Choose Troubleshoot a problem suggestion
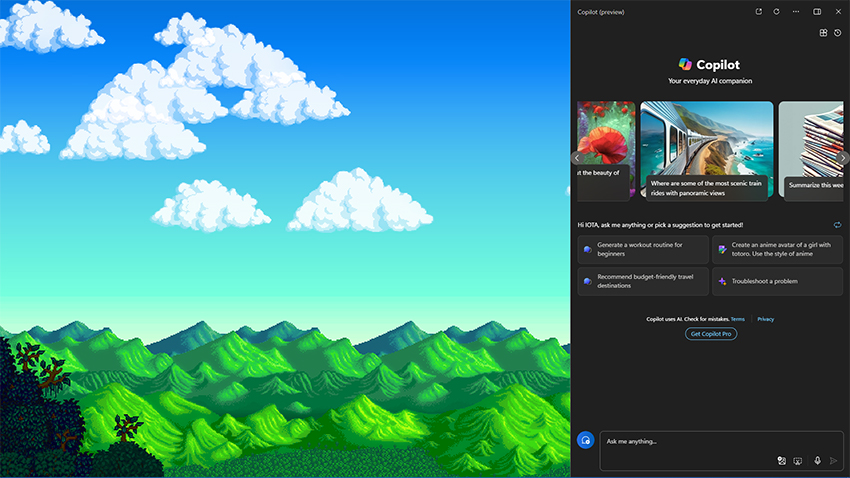Viewport: 850px width, 478px height. pyautogui.click(x=777, y=281)
